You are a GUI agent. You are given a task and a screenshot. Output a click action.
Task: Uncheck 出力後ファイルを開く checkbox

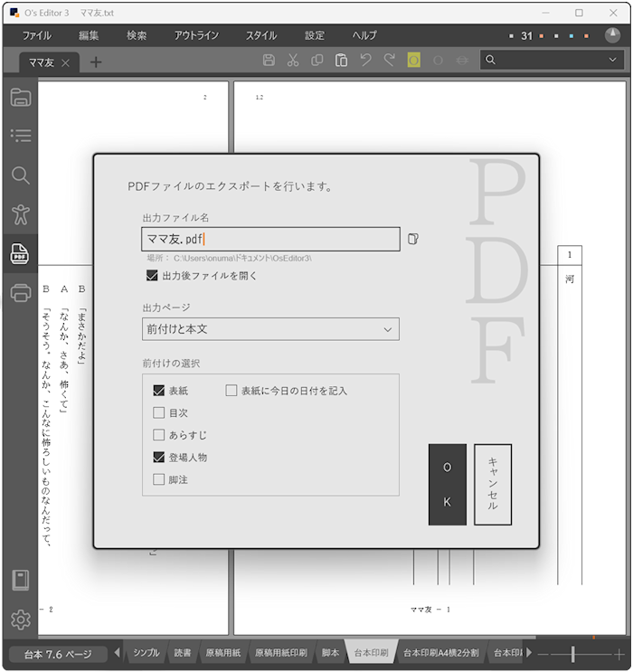tap(152, 275)
